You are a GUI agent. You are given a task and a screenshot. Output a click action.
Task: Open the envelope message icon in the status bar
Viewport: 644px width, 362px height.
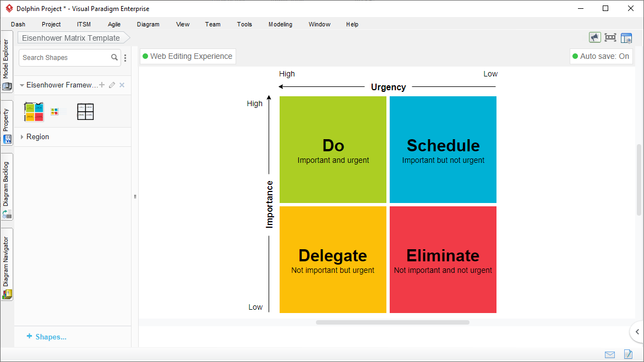click(x=610, y=354)
